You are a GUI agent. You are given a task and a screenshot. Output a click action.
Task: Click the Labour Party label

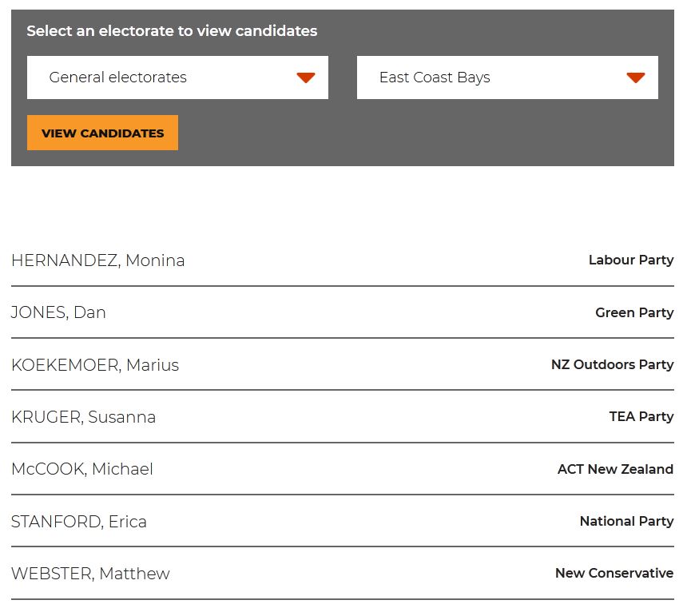pos(630,260)
